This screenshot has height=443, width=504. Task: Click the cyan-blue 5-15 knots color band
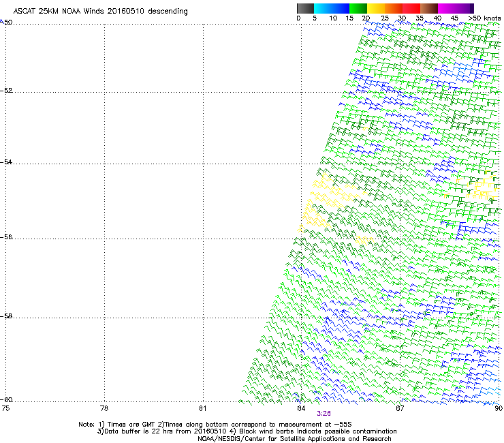331,8
